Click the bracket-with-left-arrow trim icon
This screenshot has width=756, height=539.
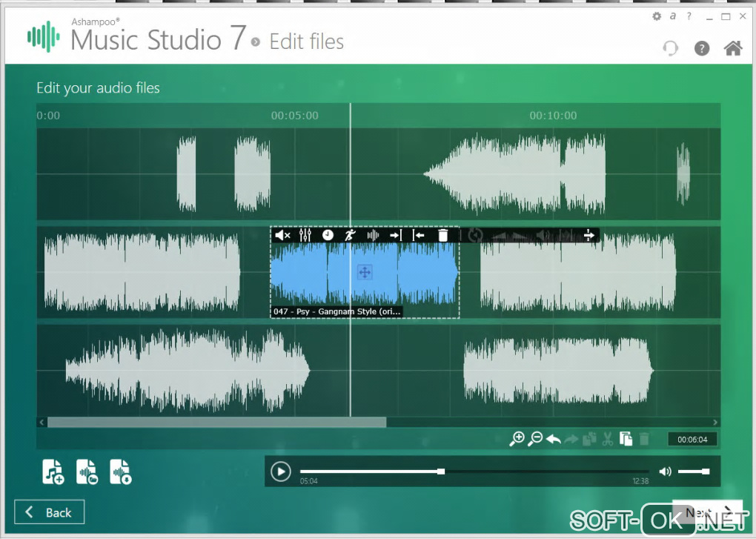(419, 235)
